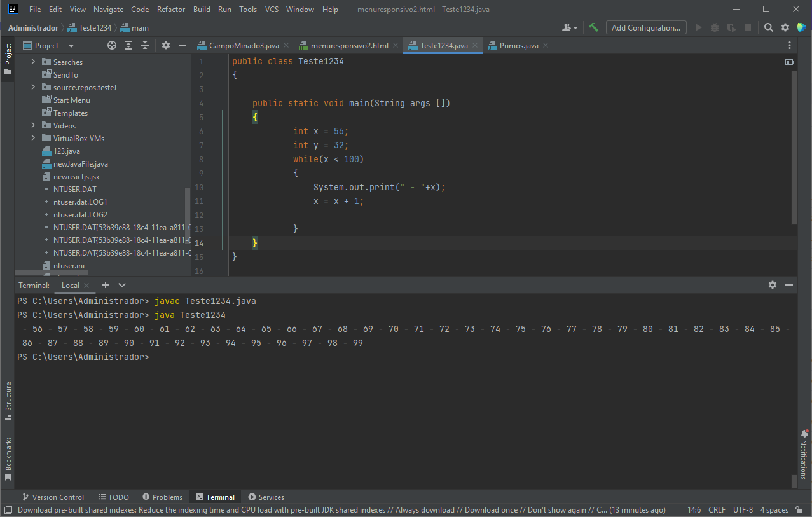Add new terminal session plus icon

coord(106,285)
